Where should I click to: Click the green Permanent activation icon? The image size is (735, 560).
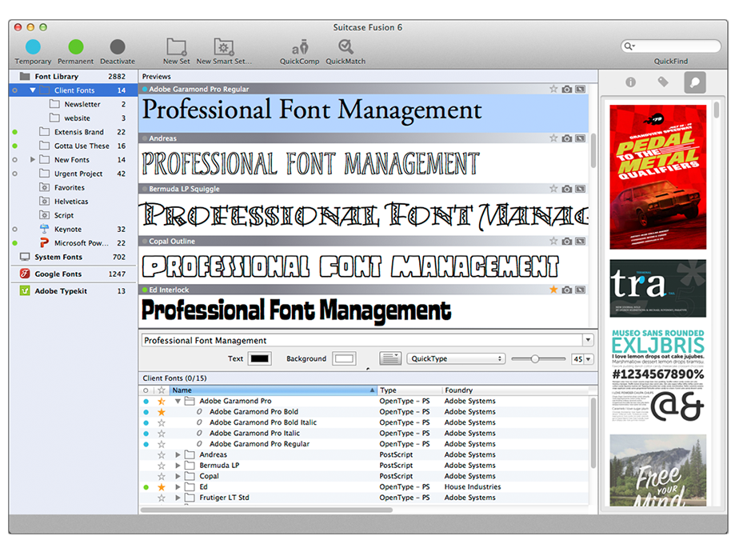click(76, 47)
